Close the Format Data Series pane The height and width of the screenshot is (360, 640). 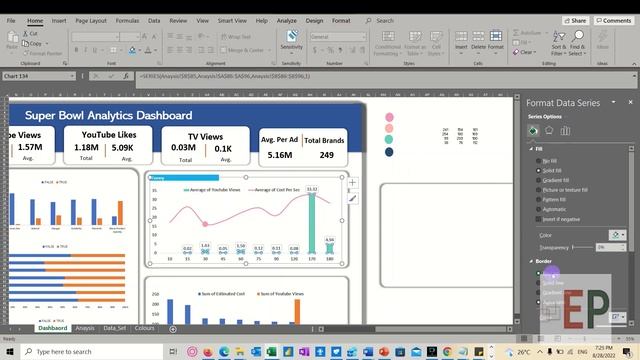(x=630, y=102)
